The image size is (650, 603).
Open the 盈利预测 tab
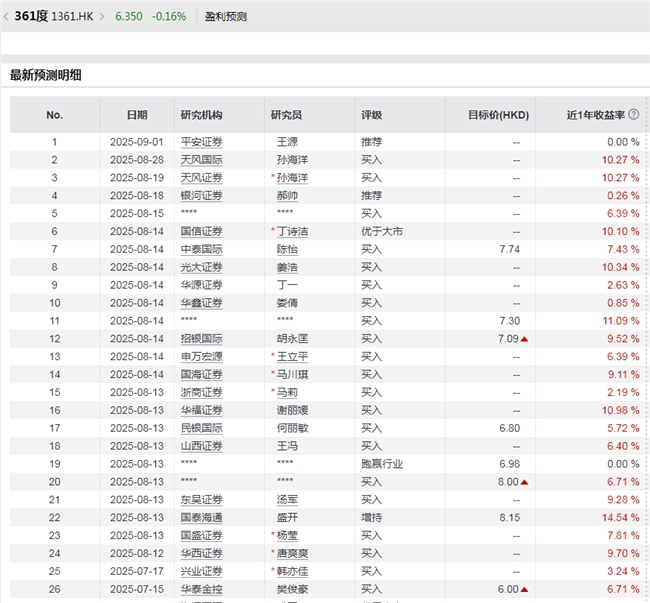point(226,17)
